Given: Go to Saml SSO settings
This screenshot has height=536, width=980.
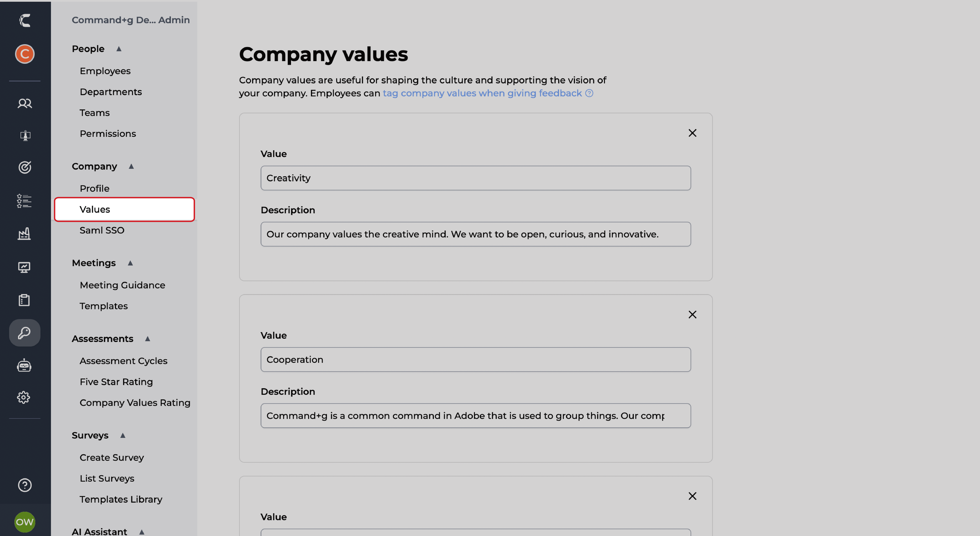Looking at the screenshot, I should tap(102, 230).
